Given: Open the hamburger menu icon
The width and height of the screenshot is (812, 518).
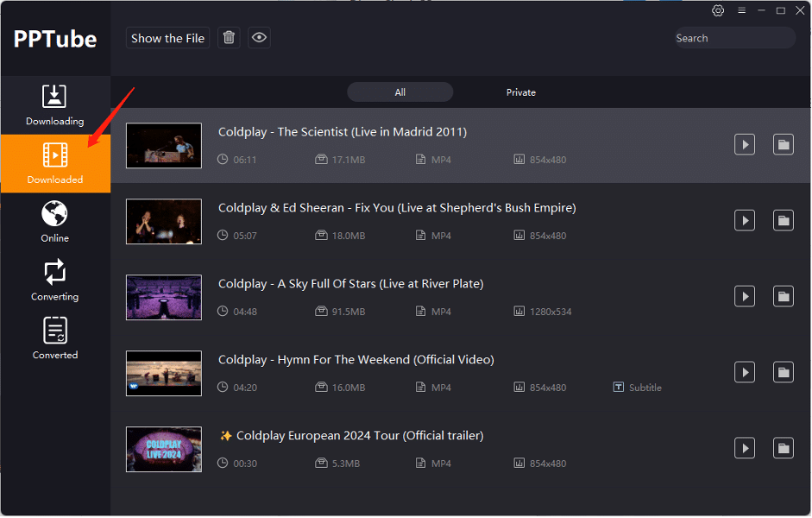Looking at the screenshot, I should coord(741,10).
